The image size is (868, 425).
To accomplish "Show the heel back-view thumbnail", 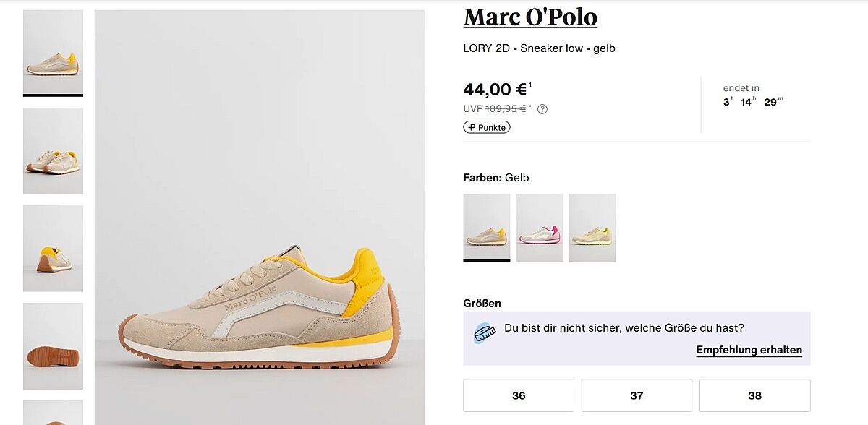I will coord(53,248).
